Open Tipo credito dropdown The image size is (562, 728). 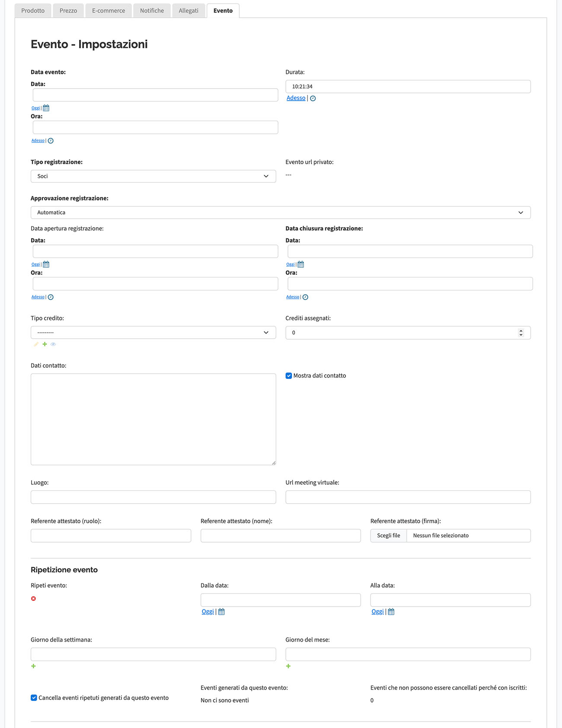tap(153, 333)
